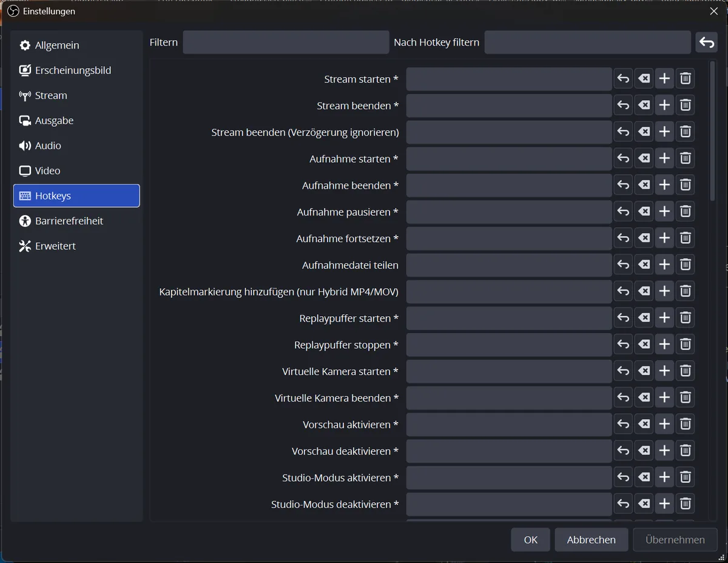
Task: Click the Studio-Modus aktivieren hotkey input field
Action: pos(509,477)
